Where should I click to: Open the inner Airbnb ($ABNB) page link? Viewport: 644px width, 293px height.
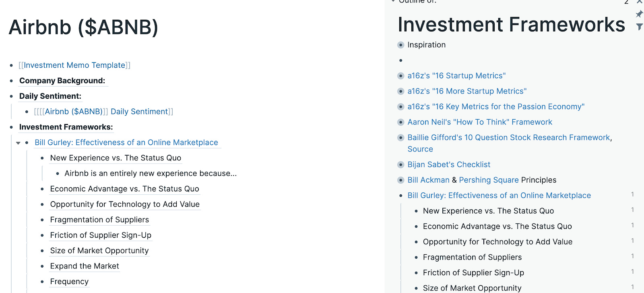[74, 112]
